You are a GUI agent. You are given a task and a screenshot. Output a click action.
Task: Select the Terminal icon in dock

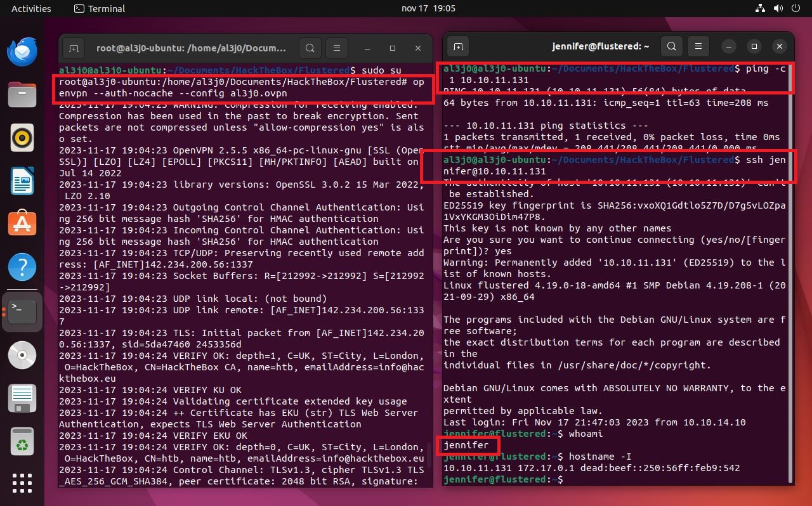tap(22, 311)
